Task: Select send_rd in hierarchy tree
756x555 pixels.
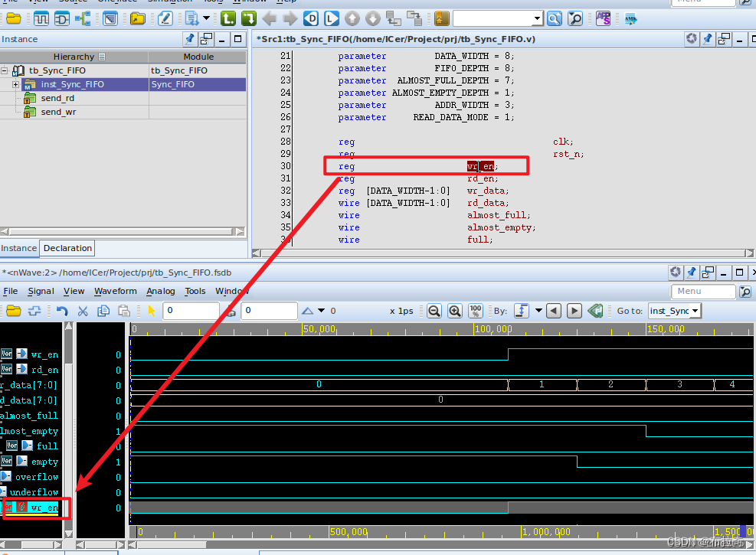Action: click(57, 98)
